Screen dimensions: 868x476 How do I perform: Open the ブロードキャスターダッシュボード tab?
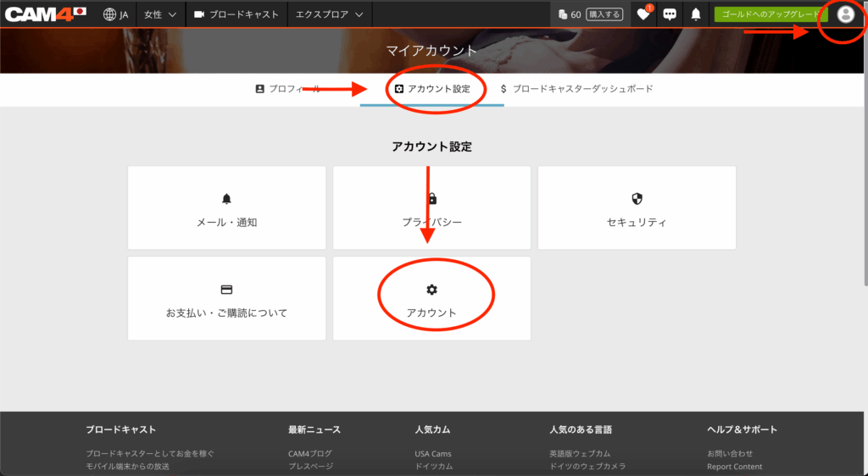576,88
